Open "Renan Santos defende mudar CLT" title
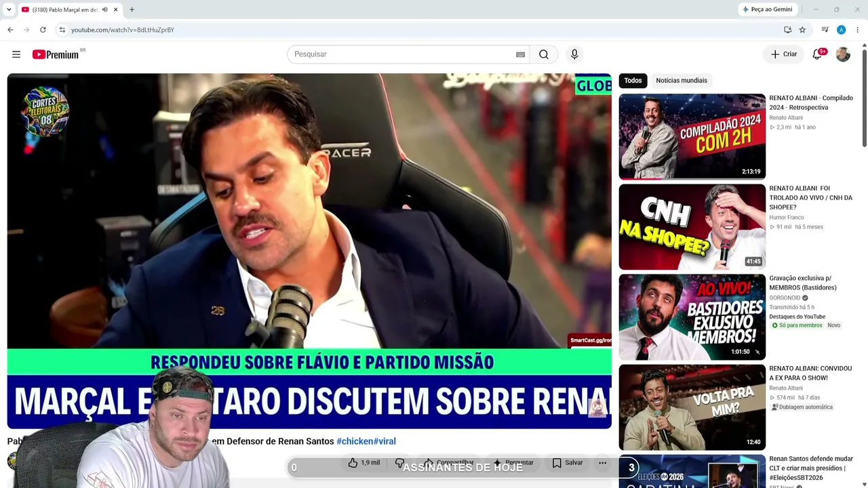This screenshot has width=868, height=488. tap(811, 468)
